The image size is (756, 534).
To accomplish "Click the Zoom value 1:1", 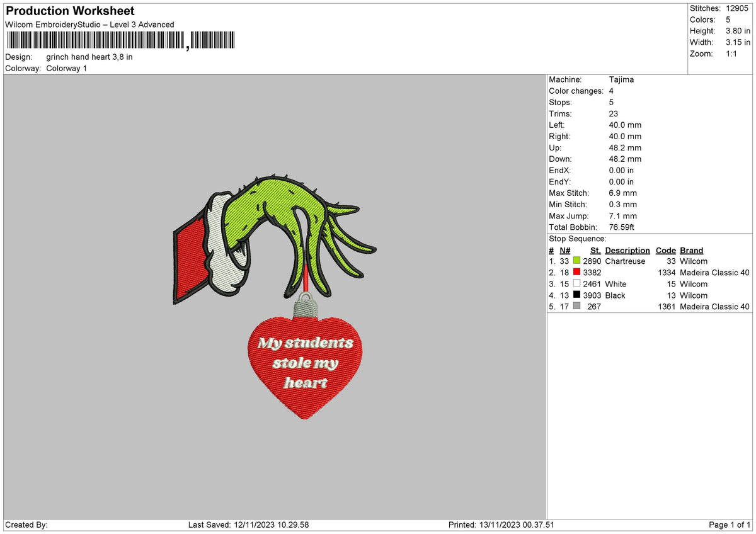I will pyautogui.click(x=731, y=54).
